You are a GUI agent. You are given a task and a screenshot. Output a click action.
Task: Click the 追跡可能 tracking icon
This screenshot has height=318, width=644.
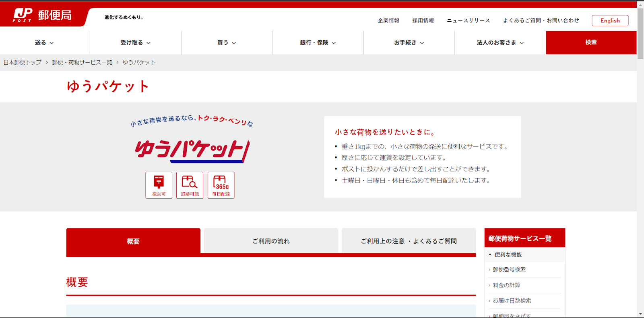point(190,185)
